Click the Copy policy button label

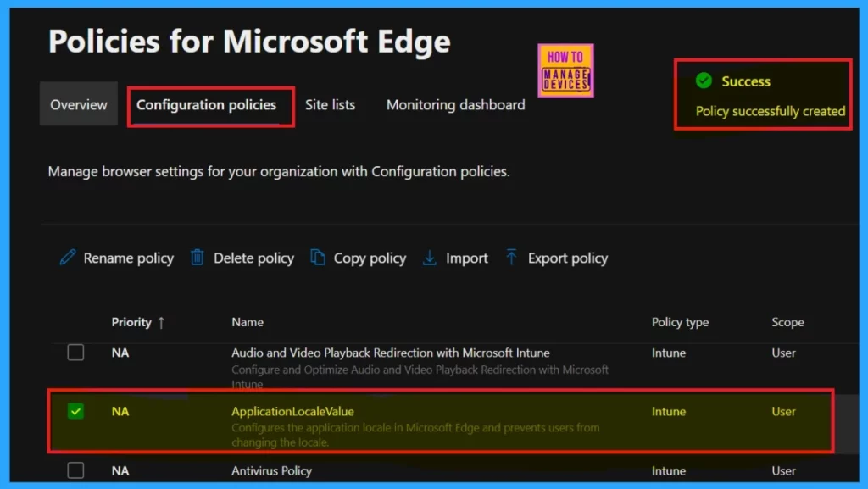(370, 258)
